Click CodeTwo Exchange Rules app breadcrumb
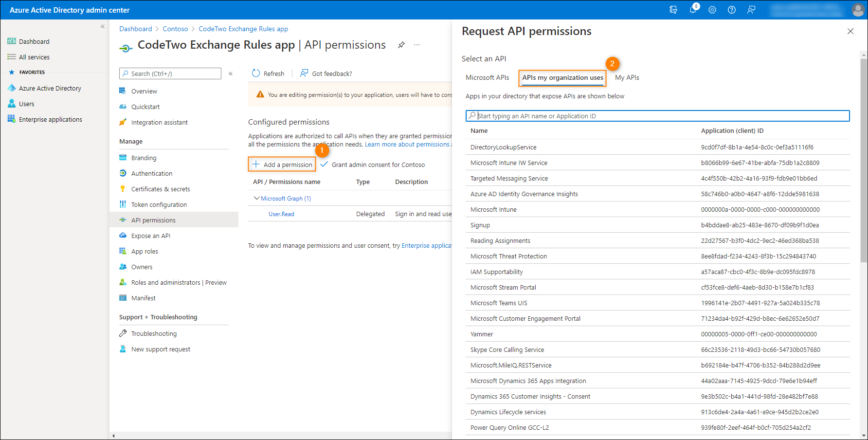Screen dimensions: 868x440 243,29
